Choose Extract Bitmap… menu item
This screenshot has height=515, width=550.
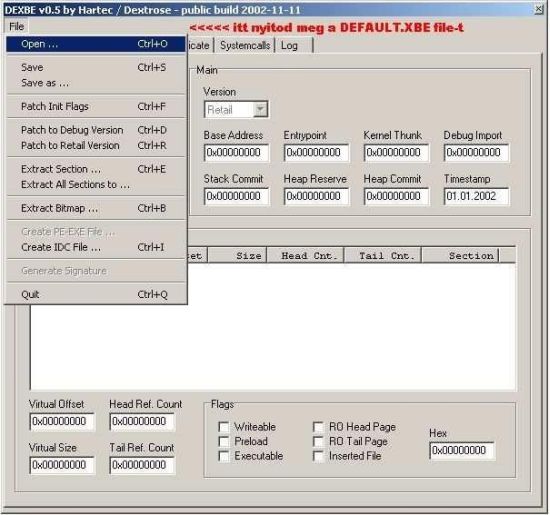pyautogui.click(x=95, y=208)
